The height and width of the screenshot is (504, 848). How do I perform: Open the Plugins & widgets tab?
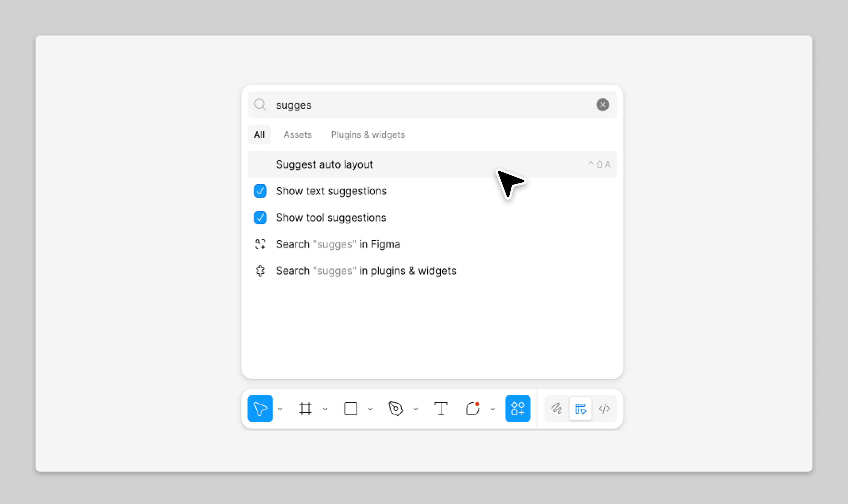(x=368, y=134)
